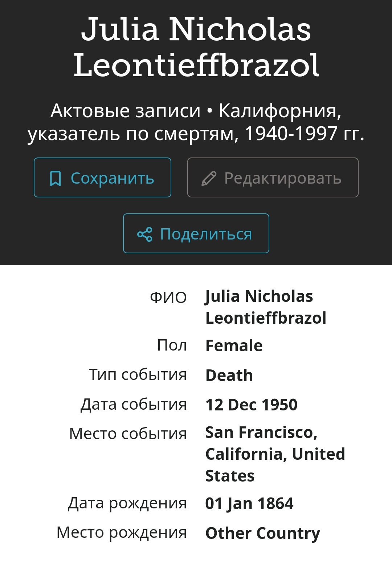Click the 01 Jan 1864 birth date

point(249,504)
